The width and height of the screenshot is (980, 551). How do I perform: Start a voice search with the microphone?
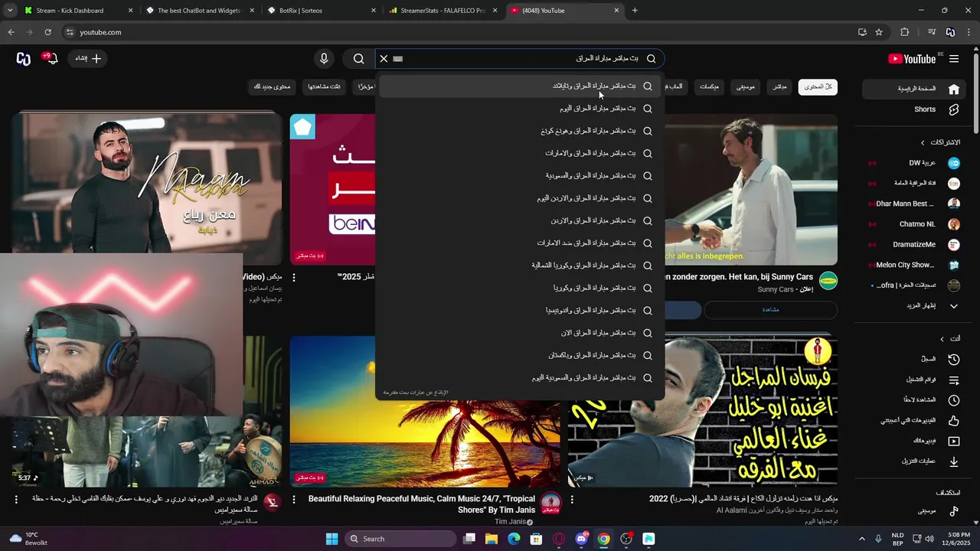coord(324,59)
